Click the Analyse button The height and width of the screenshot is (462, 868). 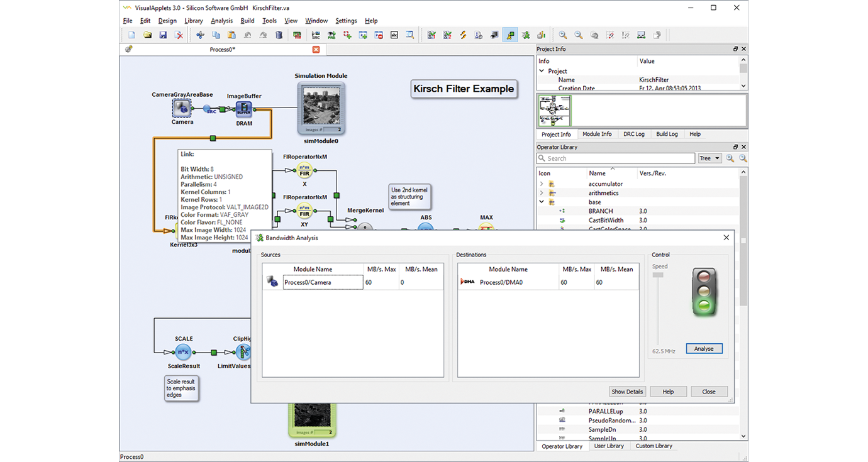704,349
